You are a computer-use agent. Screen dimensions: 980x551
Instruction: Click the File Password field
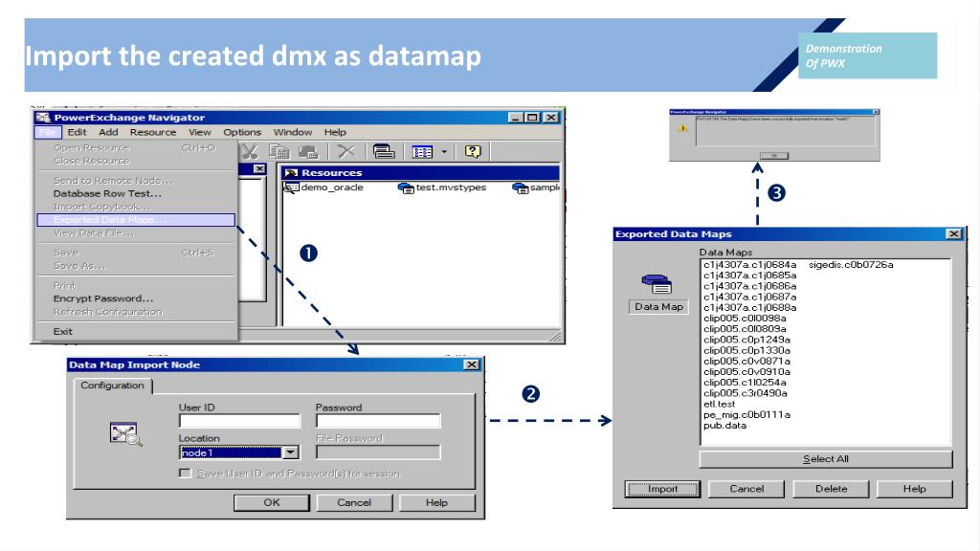click(378, 452)
